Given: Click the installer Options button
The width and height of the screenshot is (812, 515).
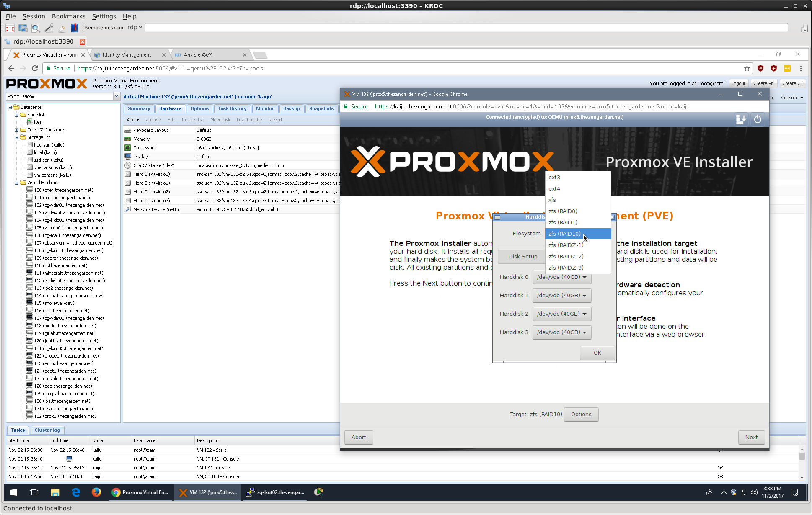Looking at the screenshot, I should coord(581,414).
